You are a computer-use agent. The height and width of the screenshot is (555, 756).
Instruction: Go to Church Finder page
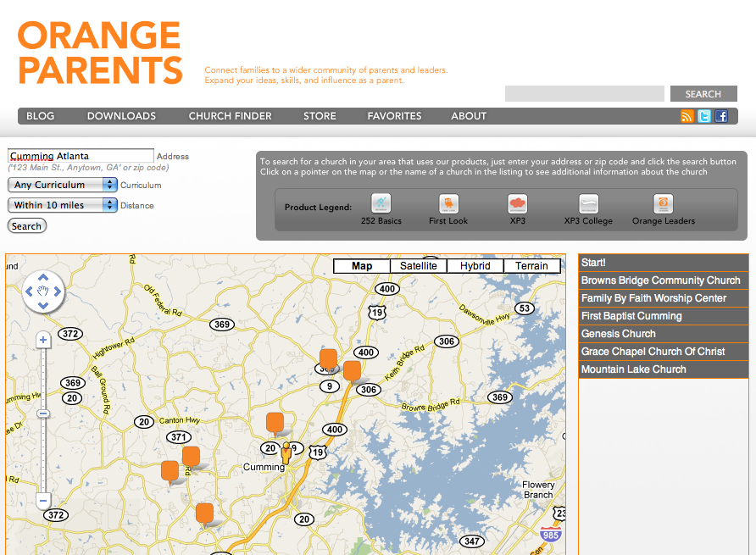tap(230, 116)
